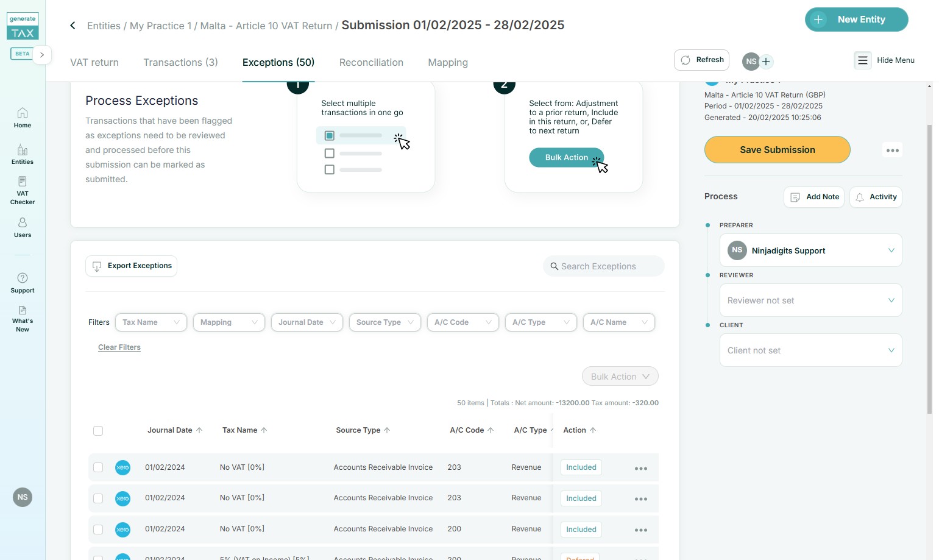This screenshot has width=939, height=560.
Task: Click the Search Exceptions field
Action: [x=603, y=266]
